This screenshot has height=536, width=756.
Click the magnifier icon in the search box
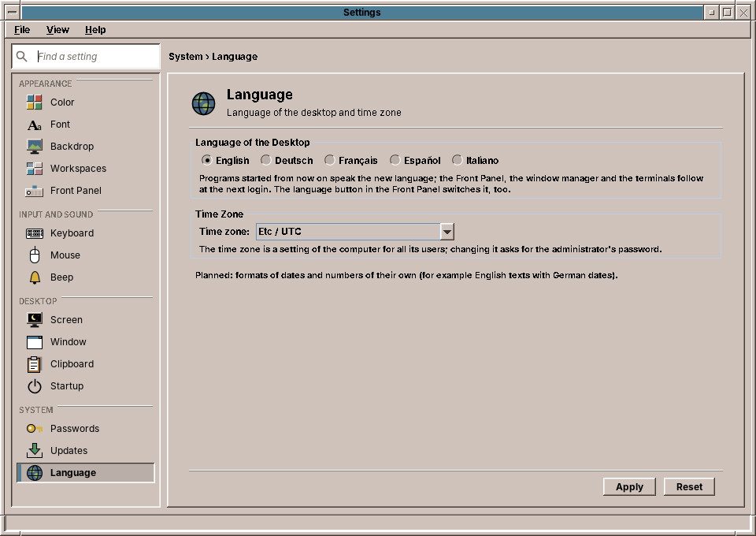coord(22,57)
